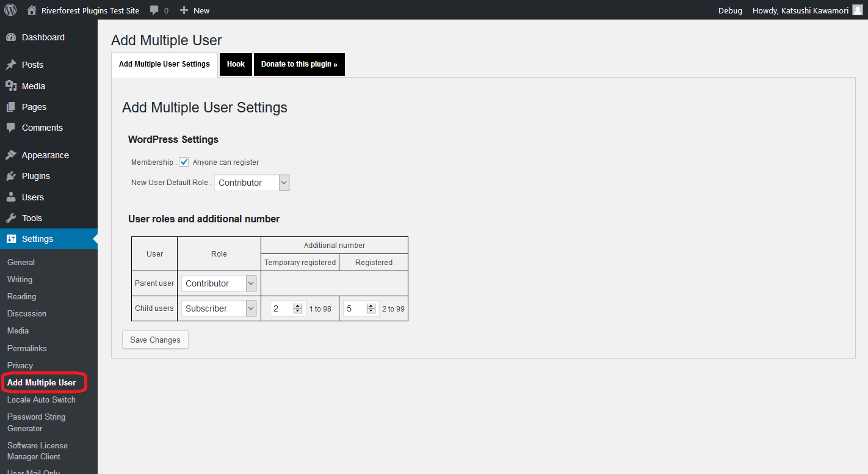Click the Settings sliders icon

point(11,239)
